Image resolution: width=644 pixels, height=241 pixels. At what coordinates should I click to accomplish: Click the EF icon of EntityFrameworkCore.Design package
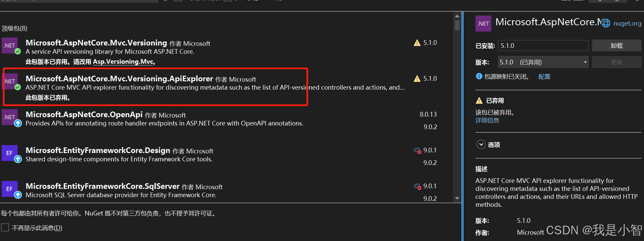(x=10, y=153)
